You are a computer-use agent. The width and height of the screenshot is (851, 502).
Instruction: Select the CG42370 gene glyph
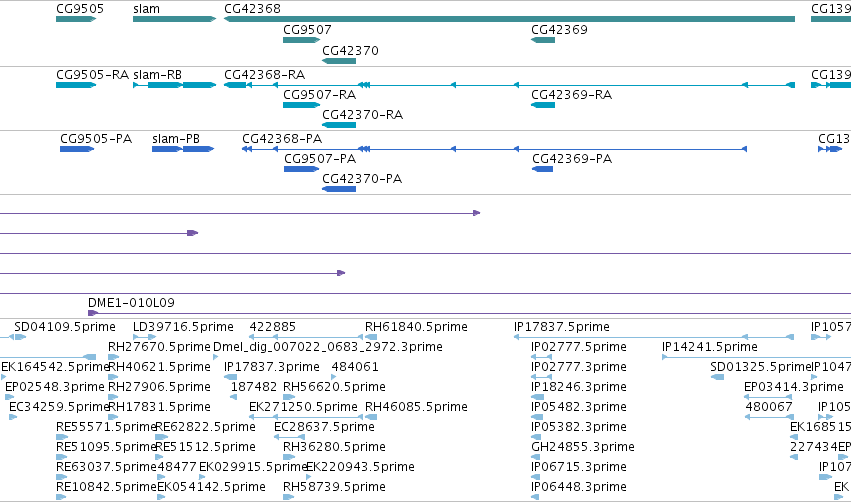point(339,61)
